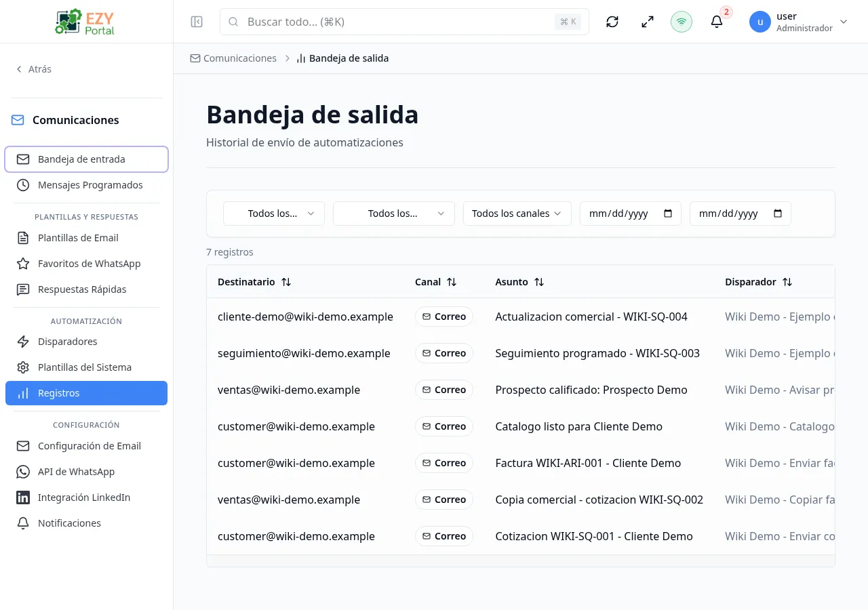Click Comunicaciones breadcrumb link
The image size is (868, 610).
click(233, 58)
